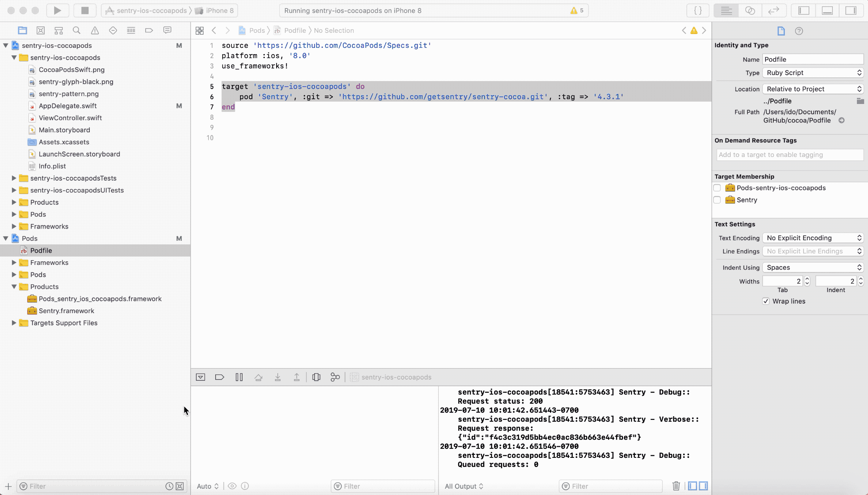Uncheck the Wrap lines checkbox
This screenshot has height=495, width=868.
(x=766, y=301)
